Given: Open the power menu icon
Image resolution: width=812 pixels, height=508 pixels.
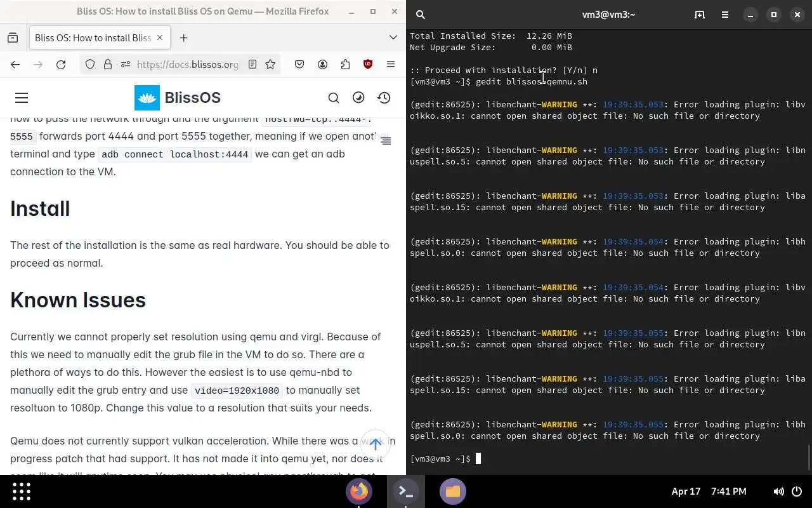Looking at the screenshot, I should point(797,491).
